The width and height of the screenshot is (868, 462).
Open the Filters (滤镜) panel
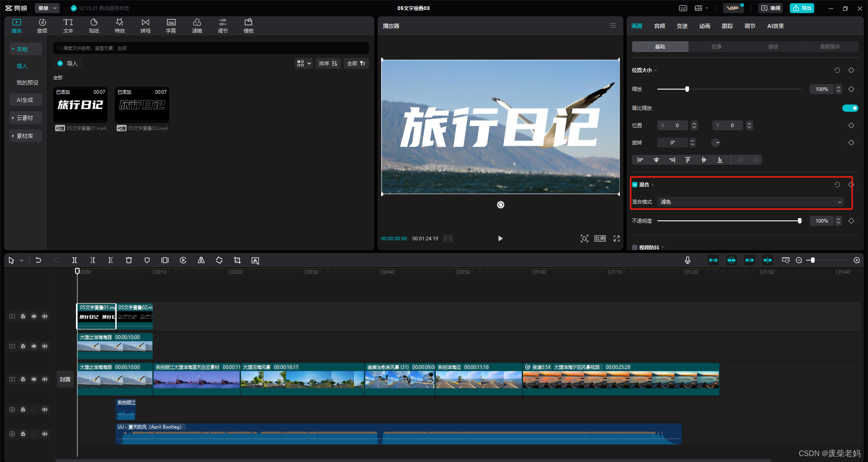[197, 26]
